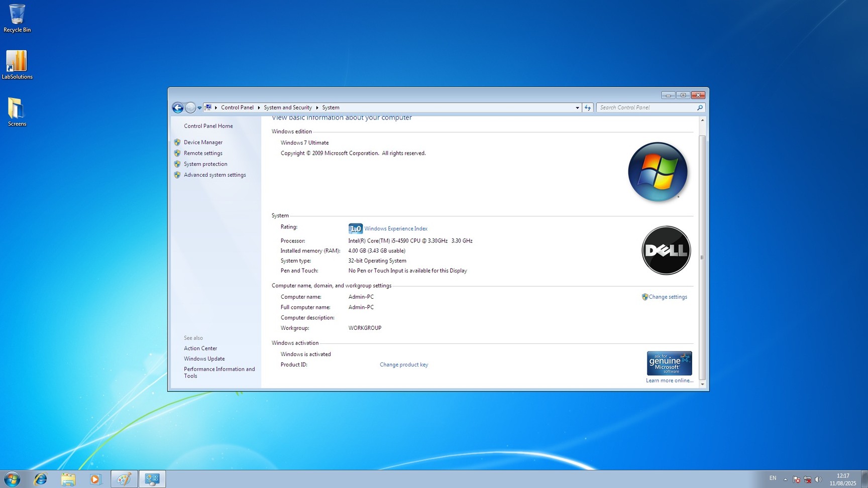This screenshot has height=488, width=868.
Task: Open address bar previous locations dropdown
Action: [x=577, y=107]
